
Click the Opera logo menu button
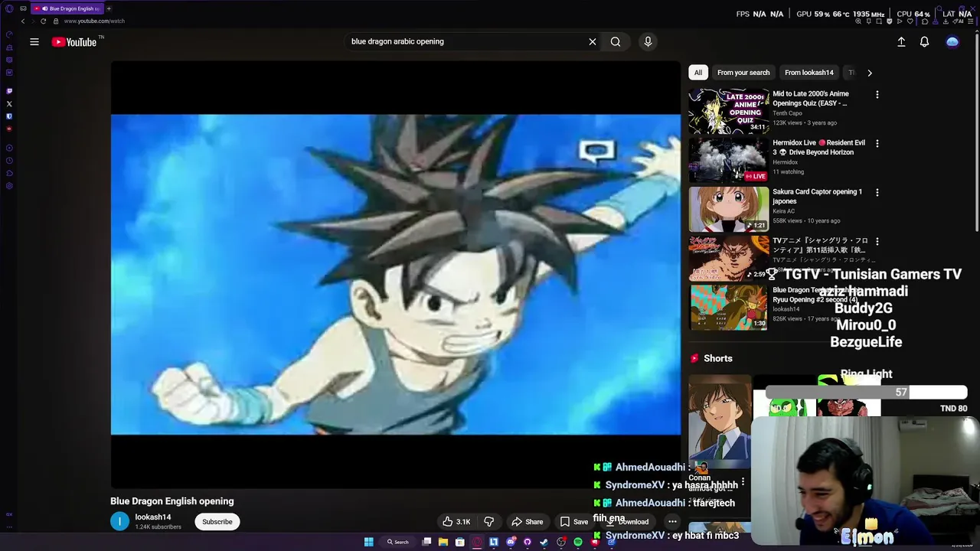9,8
